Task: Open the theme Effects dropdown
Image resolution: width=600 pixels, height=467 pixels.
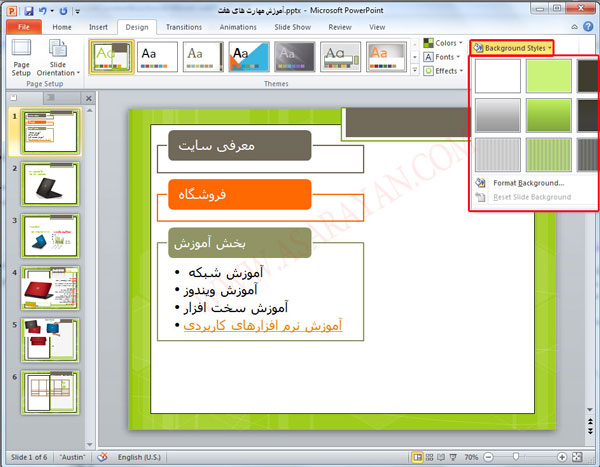Action: [442, 71]
